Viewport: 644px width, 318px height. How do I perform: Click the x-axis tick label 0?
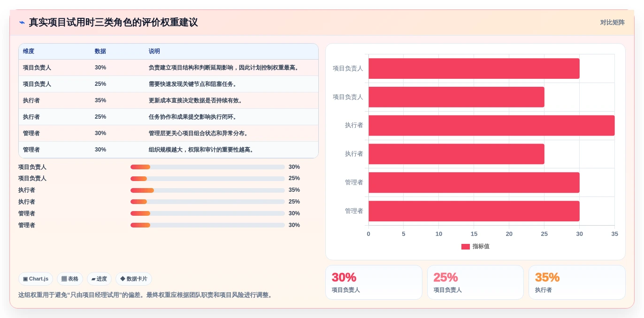[368, 234]
